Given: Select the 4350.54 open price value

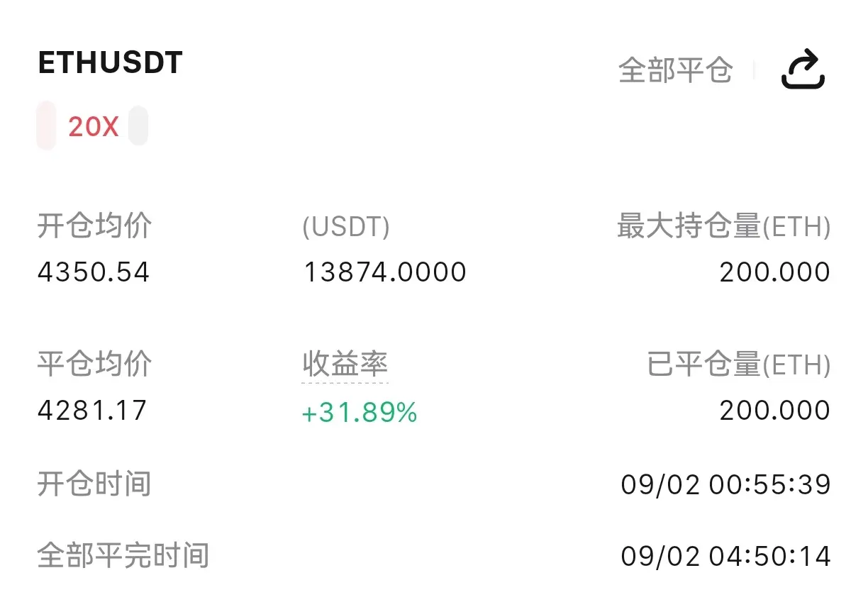Looking at the screenshot, I should (94, 272).
